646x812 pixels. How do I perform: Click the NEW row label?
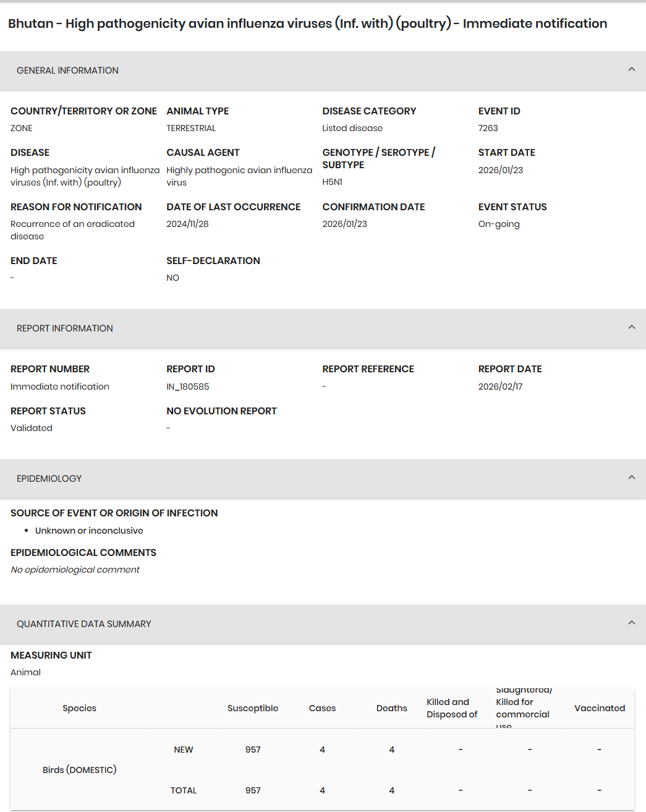tap(184, 750)
